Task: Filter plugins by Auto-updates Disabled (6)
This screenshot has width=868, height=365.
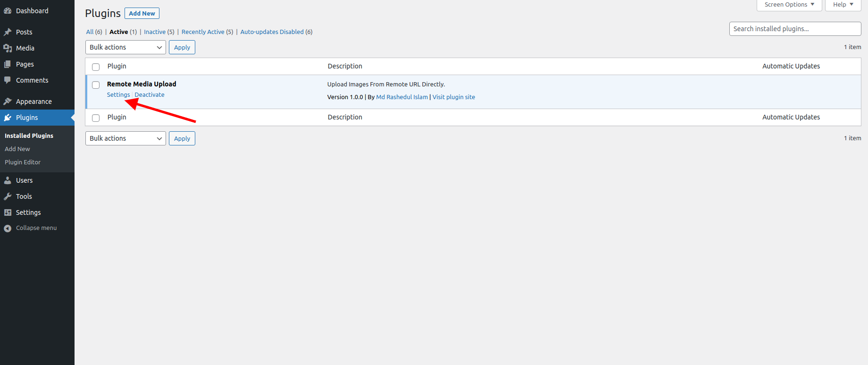Action: pos(276,32)
